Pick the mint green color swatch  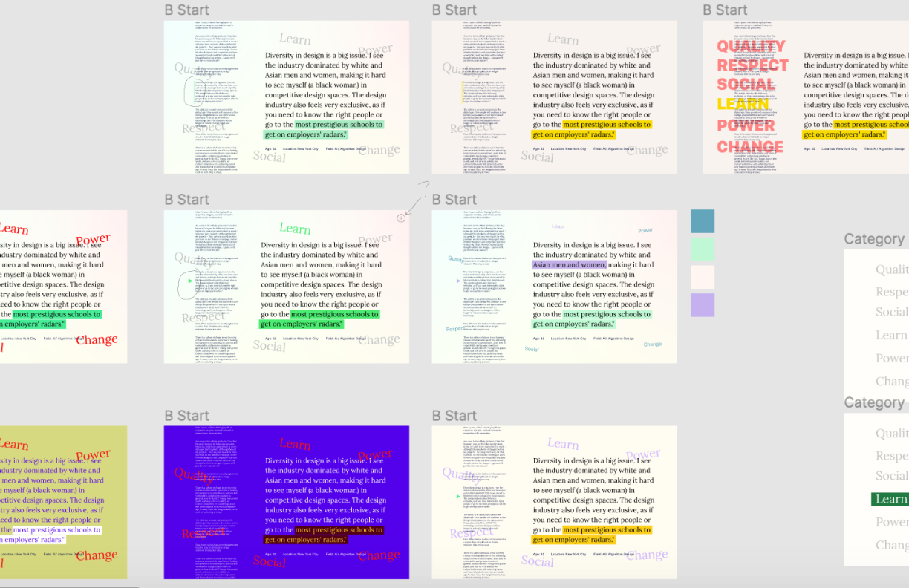703,249
